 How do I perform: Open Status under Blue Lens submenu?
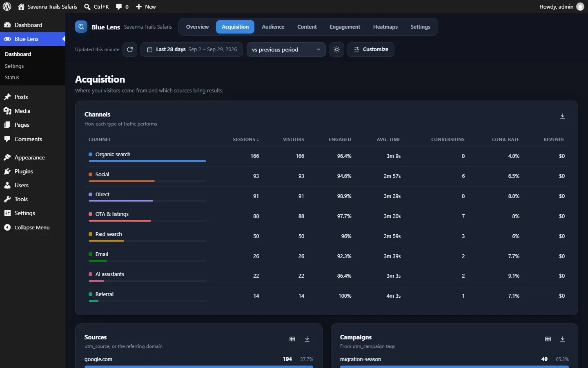12,77
